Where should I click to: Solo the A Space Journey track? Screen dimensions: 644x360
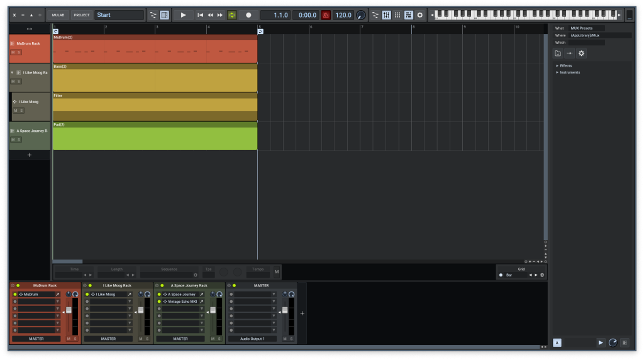click(x=19, y=139)
